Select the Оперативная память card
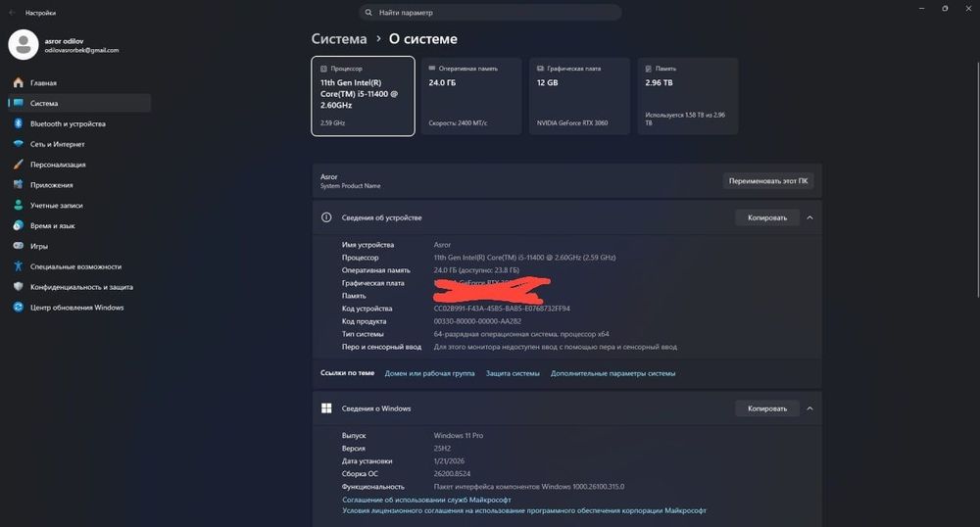980x527 pixels. point(471,96)
